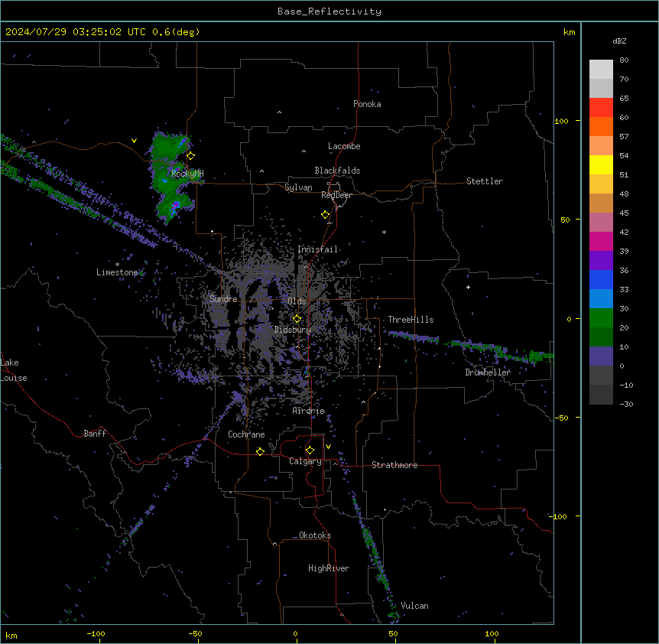Select the bright yellow 51-54 dBZ swatch

coord(601,164)
